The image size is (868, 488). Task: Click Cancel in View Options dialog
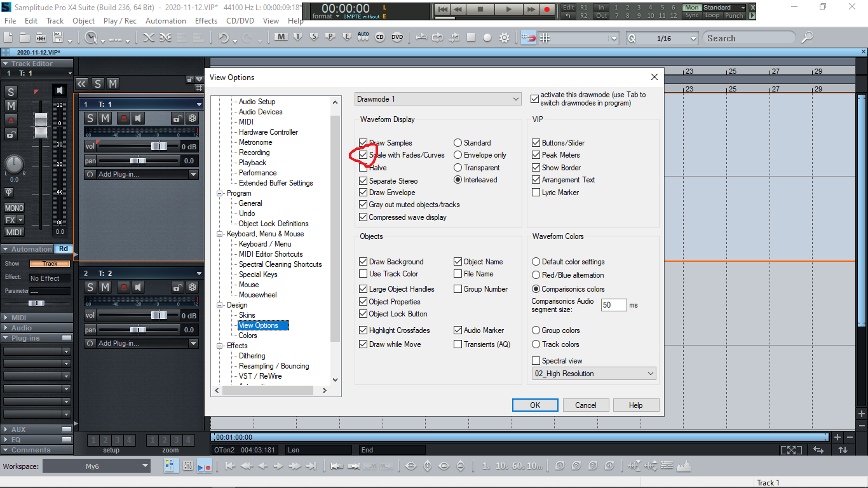[x=586, y=405]
